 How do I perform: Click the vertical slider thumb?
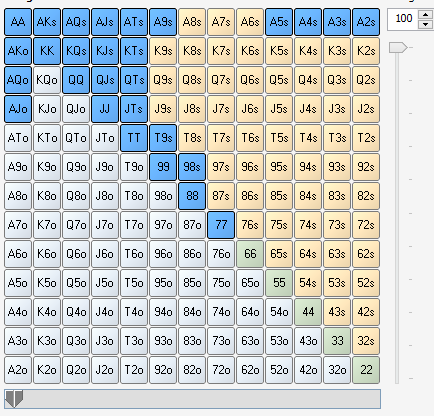[x=398, y=48]
